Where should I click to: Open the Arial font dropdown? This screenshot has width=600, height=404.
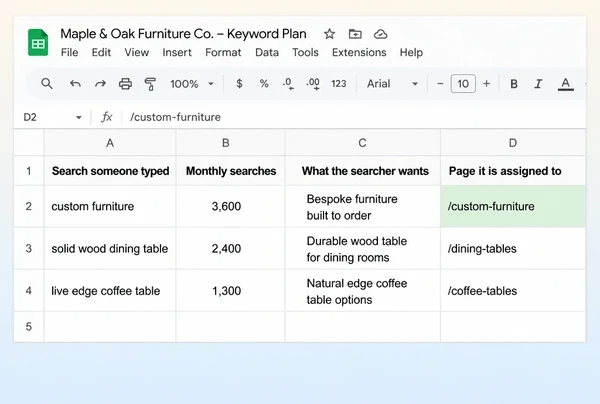(x=392, y=84)
